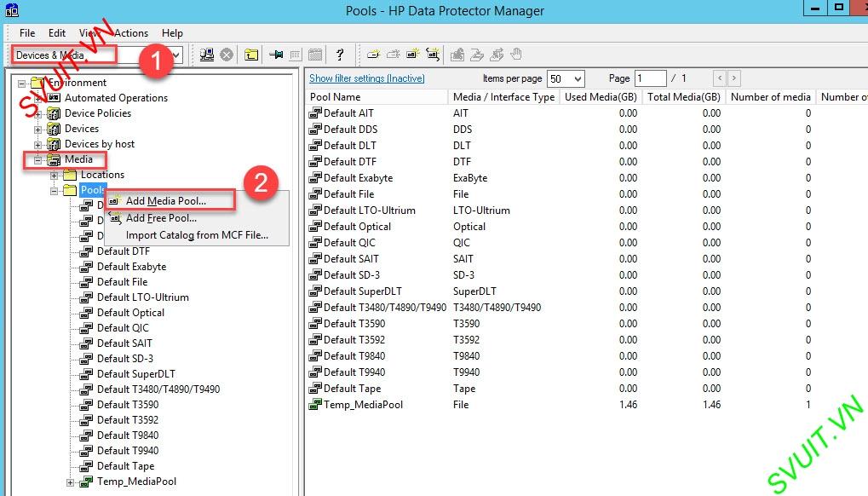Click the ExaByte media type cell

(x=470, y=178)
